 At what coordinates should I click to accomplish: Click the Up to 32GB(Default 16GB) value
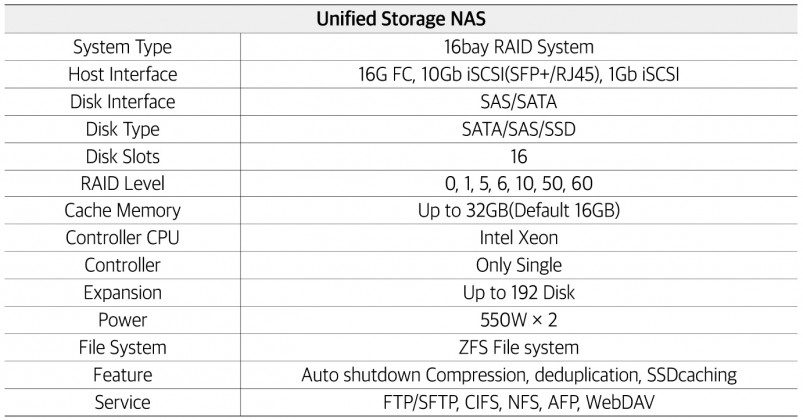point(518,211)
